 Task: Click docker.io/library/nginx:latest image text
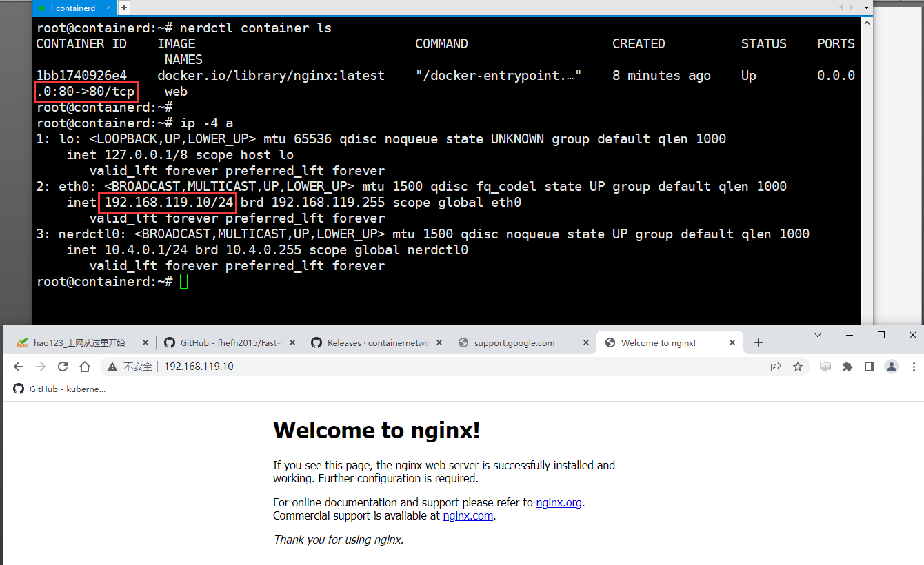point(271,76)
